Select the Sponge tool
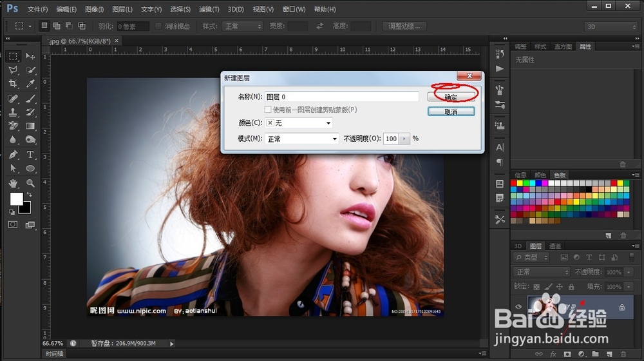The image size is (644, 361). point(30,140)
